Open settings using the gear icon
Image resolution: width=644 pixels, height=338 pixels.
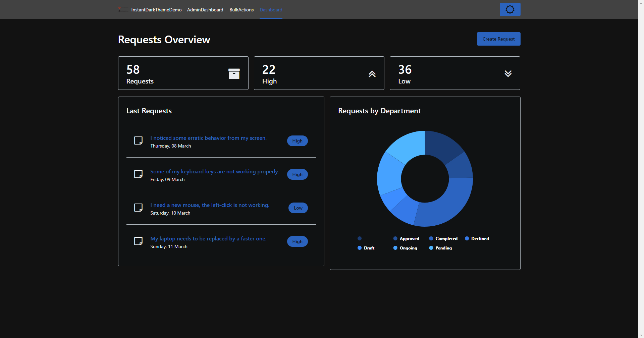pyautogui.click(x=509, y=9)
